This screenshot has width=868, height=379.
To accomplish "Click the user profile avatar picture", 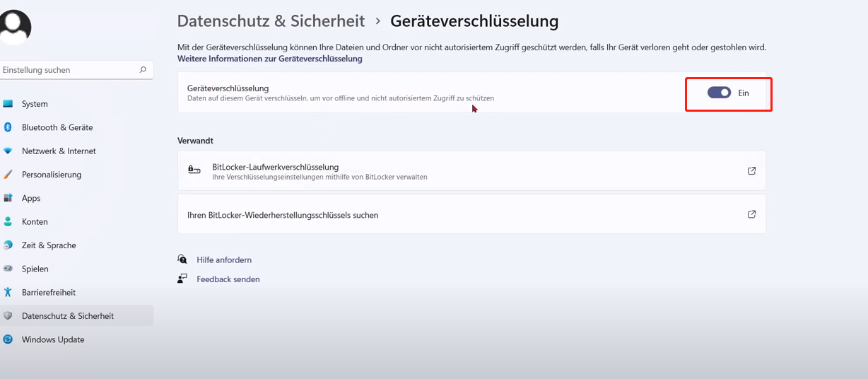I will click(x=14, y=27).
